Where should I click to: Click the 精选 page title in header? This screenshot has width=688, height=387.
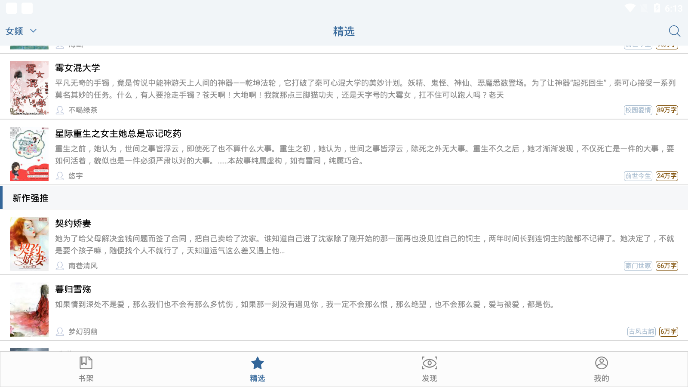coord(344,31)
